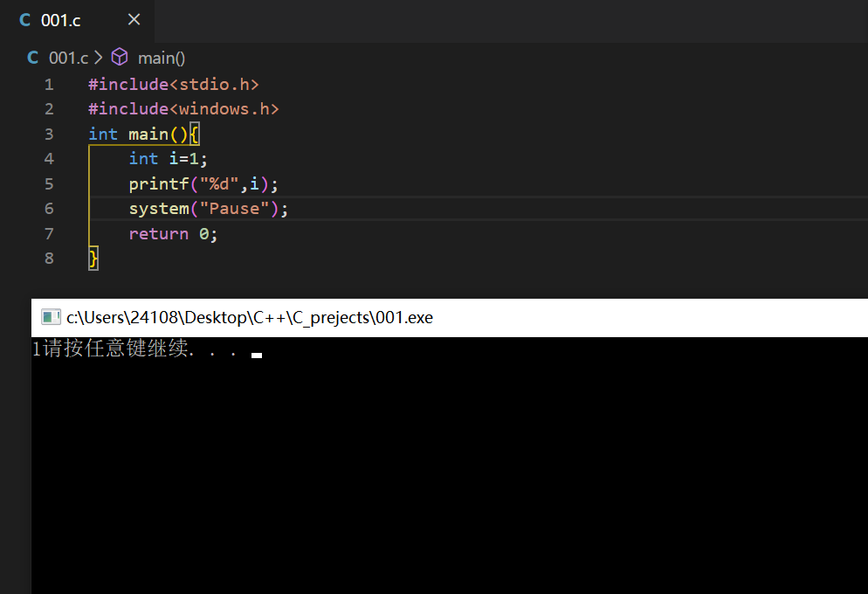Viewport: 868px width, 594px height.
Task: Click the system("Pause"); statement
Action: [x=209, y=209]
